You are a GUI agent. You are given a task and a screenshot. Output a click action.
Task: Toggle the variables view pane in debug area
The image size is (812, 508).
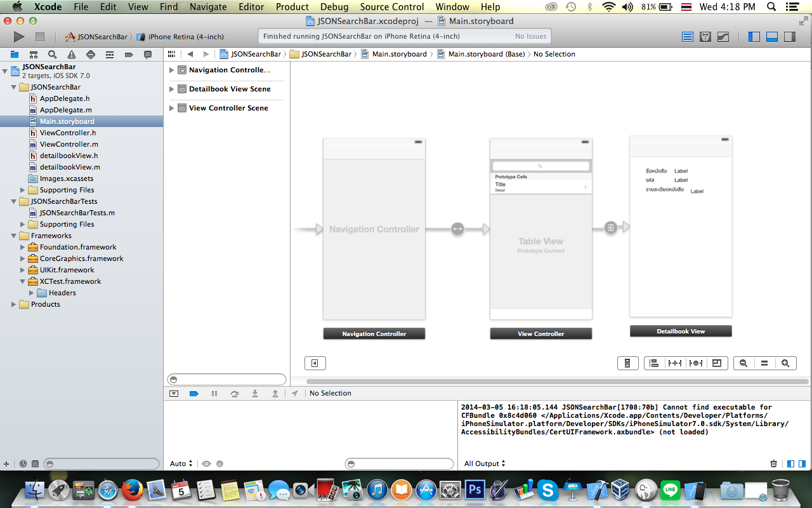(790, 464)
